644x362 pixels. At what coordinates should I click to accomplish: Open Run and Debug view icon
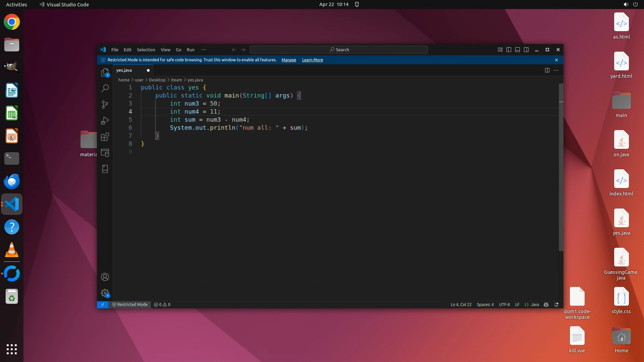click(x=105, y=121)
